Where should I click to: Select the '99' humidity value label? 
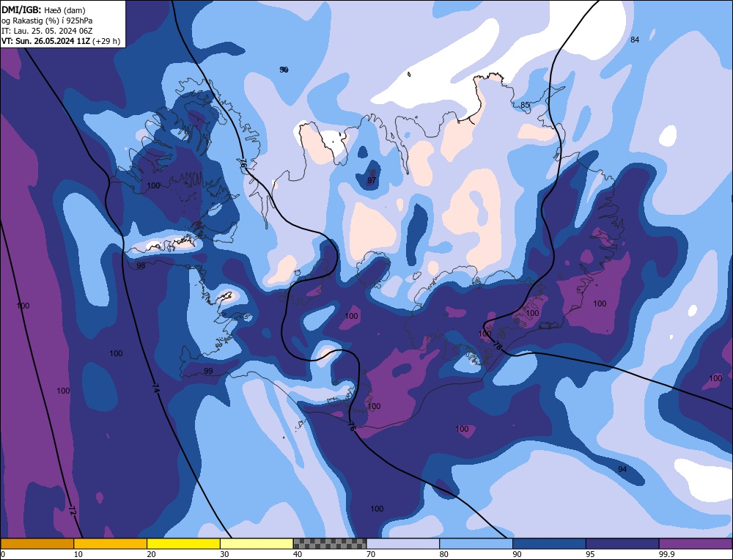coord(208,371)
